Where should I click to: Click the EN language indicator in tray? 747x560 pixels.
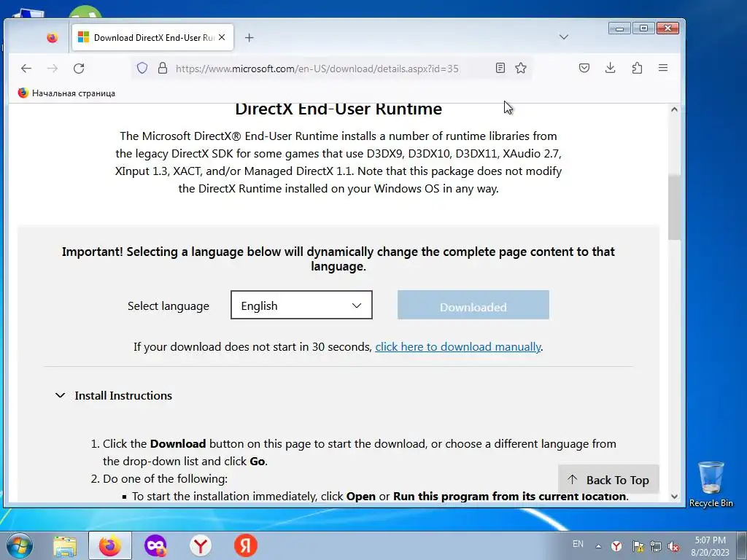(x=578, y=544)
